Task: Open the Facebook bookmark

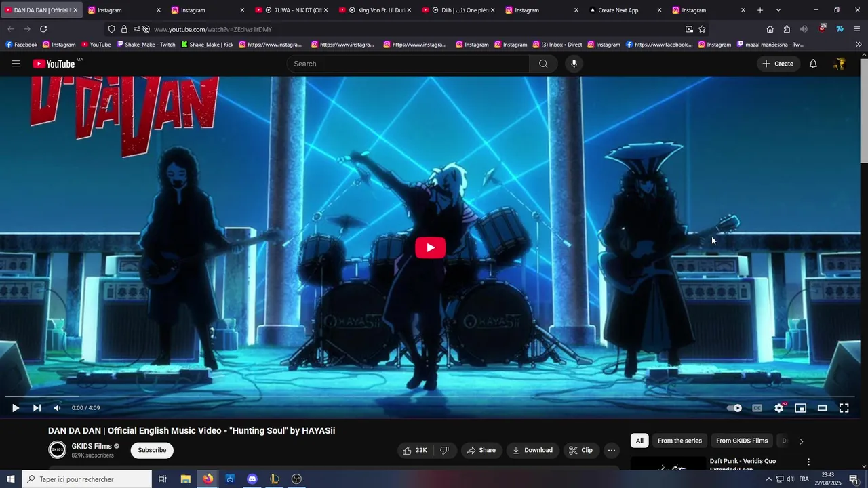Action: (x=21, y=45)
